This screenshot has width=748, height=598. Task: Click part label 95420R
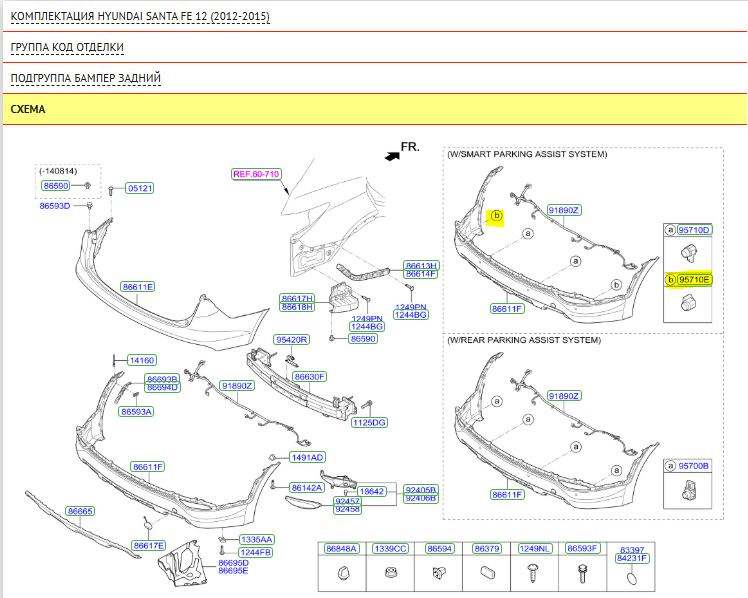(291, 340)
